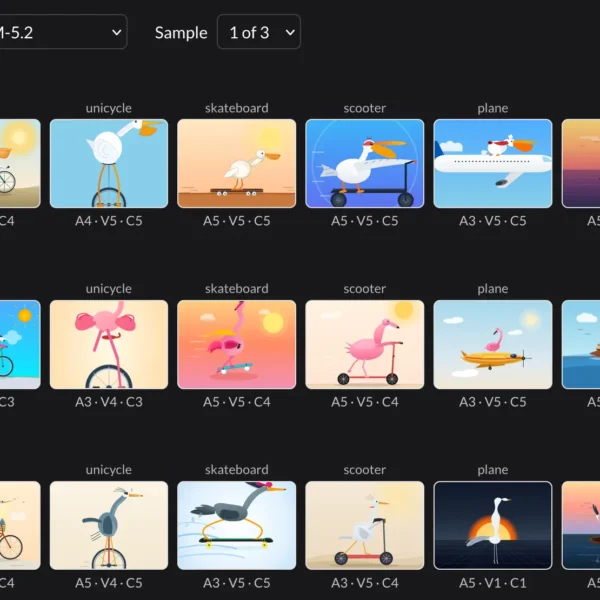Image resolution: width=600 pixels, height=600 pixels.
Task: Open the flamingo on unicycle thumbnail
Action: (109, 344)
